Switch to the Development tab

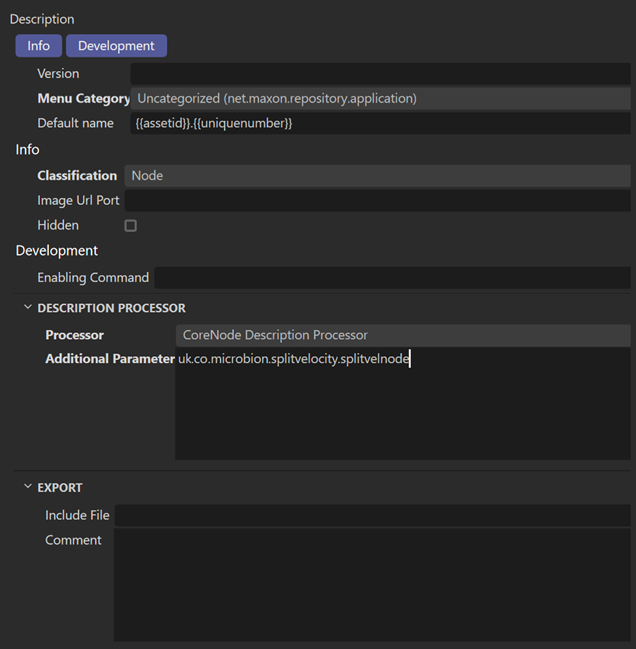point(116,46)
